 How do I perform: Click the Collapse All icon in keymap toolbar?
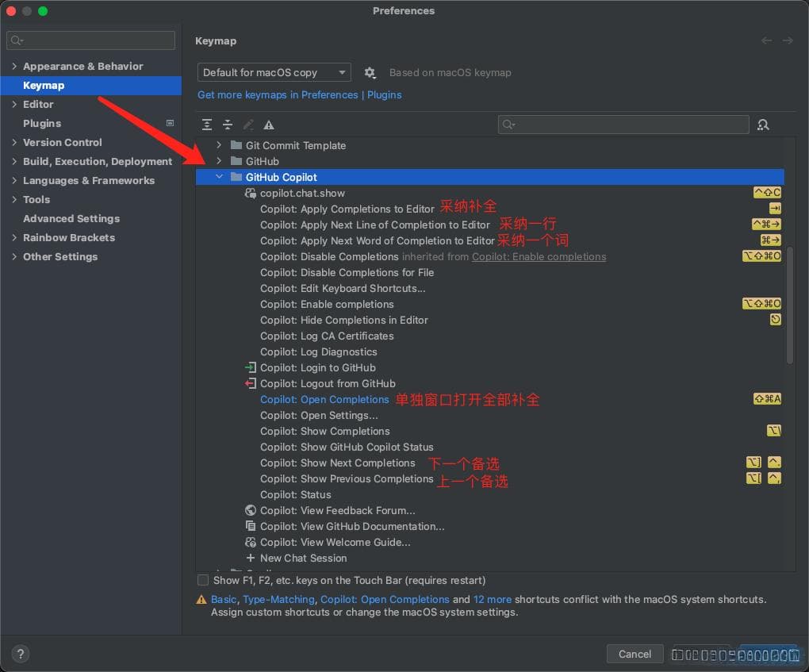coord(228,125)
